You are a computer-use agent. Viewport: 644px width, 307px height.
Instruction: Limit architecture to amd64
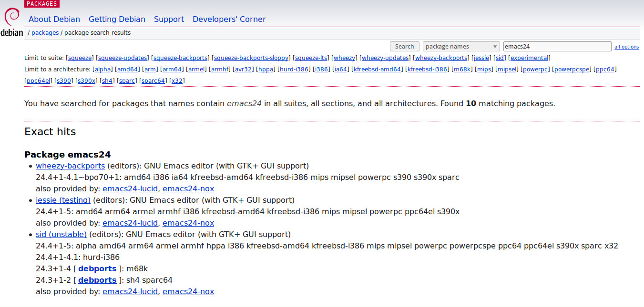(x=127, y=69)
